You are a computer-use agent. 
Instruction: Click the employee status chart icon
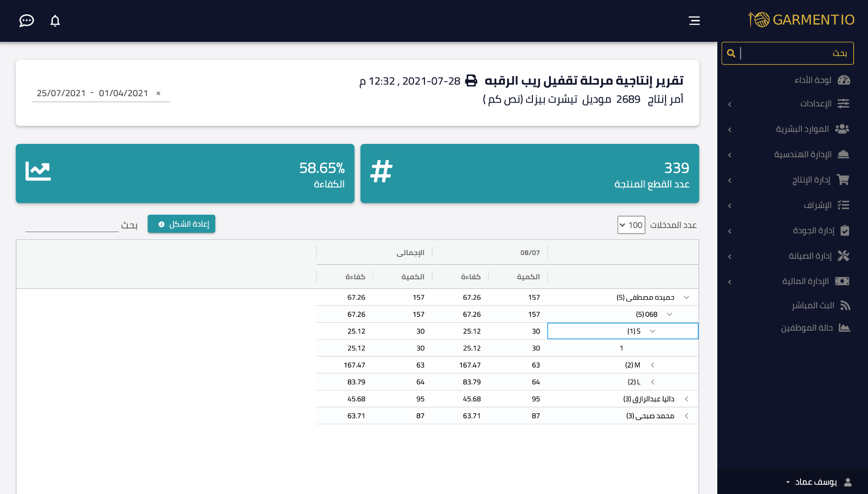click(844, 328)
